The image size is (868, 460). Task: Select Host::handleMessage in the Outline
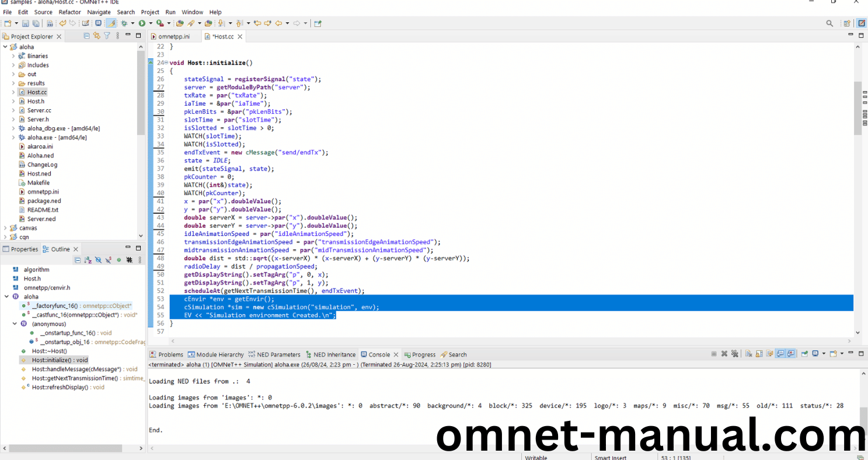coord(76,369)
